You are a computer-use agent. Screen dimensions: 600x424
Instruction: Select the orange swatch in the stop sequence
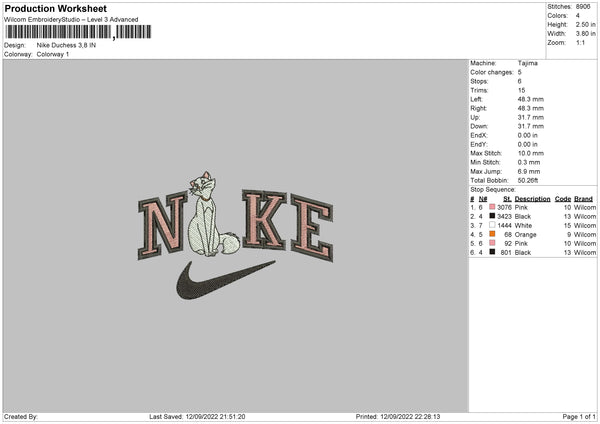[x=492, y=234]
